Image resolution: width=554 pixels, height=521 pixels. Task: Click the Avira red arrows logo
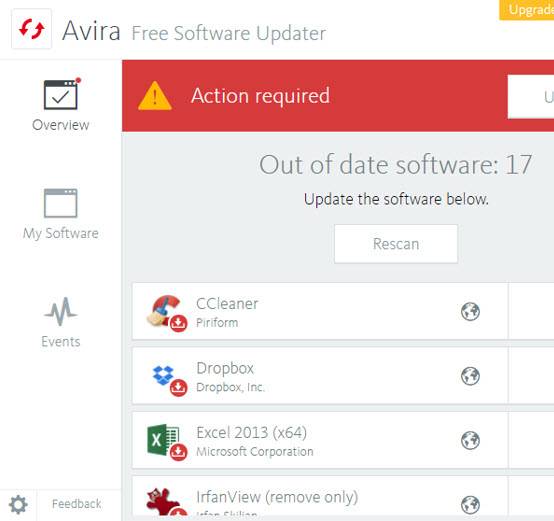(x=31, y=29)
